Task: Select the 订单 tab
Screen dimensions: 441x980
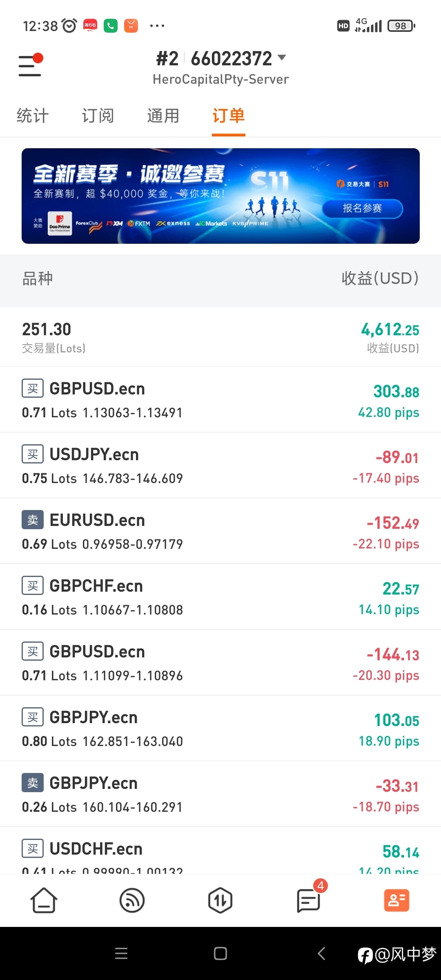Action: click(x=228, y=116)
